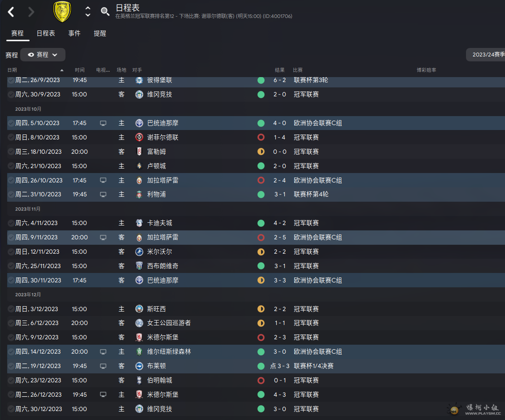Click the forward navigation arrow
The height and width of the screenshot is (420, 505).
(x=31, y=12)
